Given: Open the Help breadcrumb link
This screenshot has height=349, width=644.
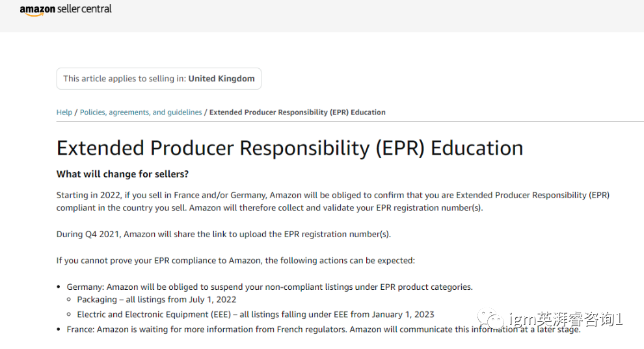Looking at the screenshot, I should pyautogui.click(x=64, y=112).
